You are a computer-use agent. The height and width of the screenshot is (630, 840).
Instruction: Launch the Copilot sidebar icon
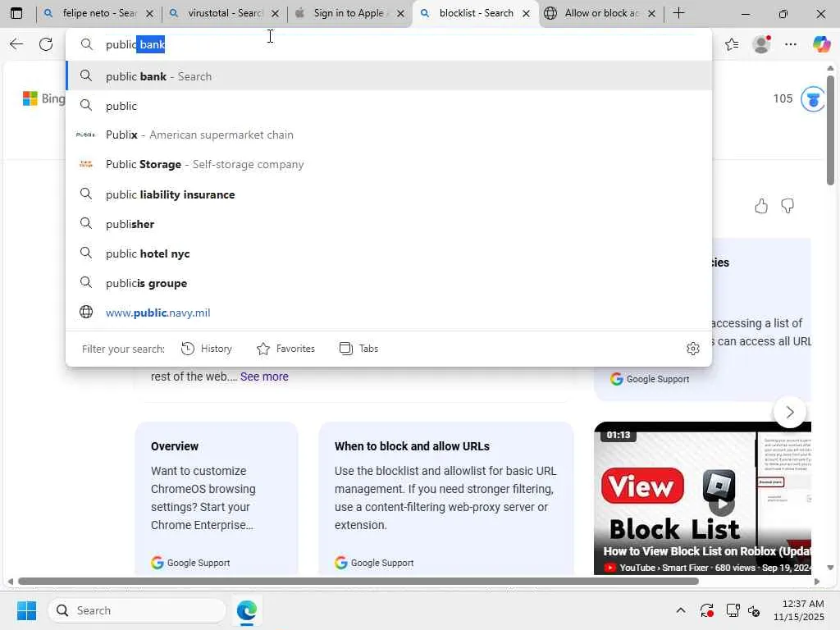tap(821, 44)
